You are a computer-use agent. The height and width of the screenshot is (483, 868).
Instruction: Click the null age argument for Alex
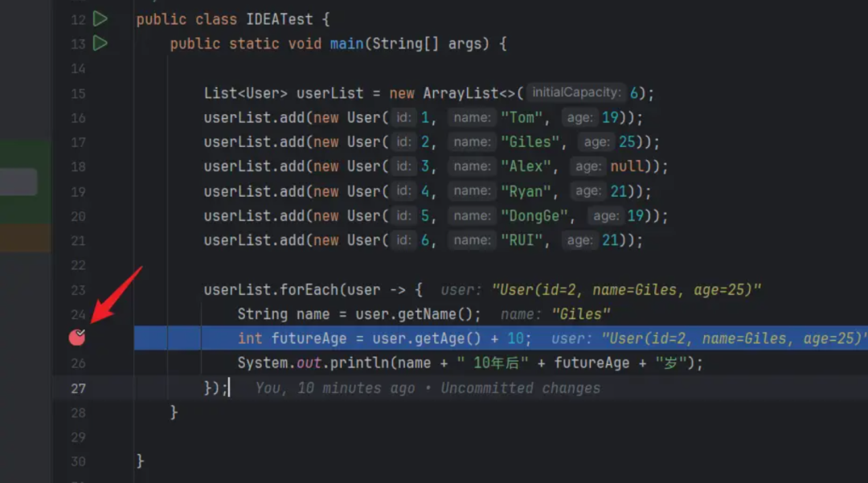627,166
